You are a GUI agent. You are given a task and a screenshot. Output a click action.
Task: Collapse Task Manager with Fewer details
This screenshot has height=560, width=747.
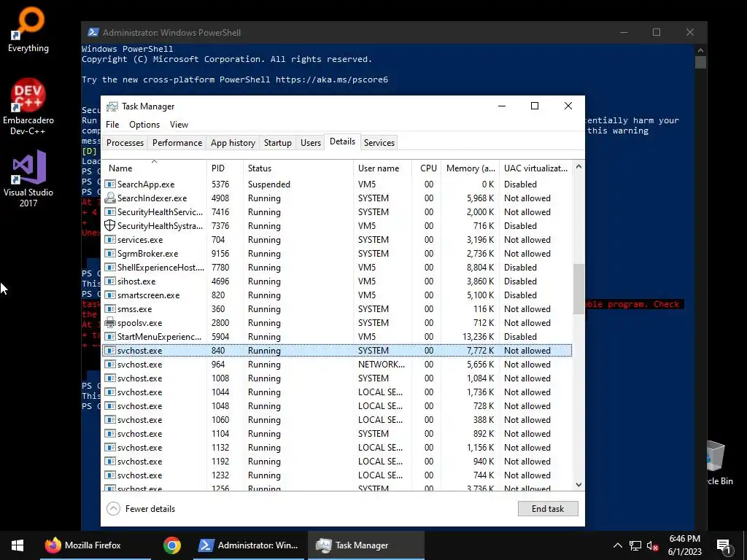[x=141, y=508]
